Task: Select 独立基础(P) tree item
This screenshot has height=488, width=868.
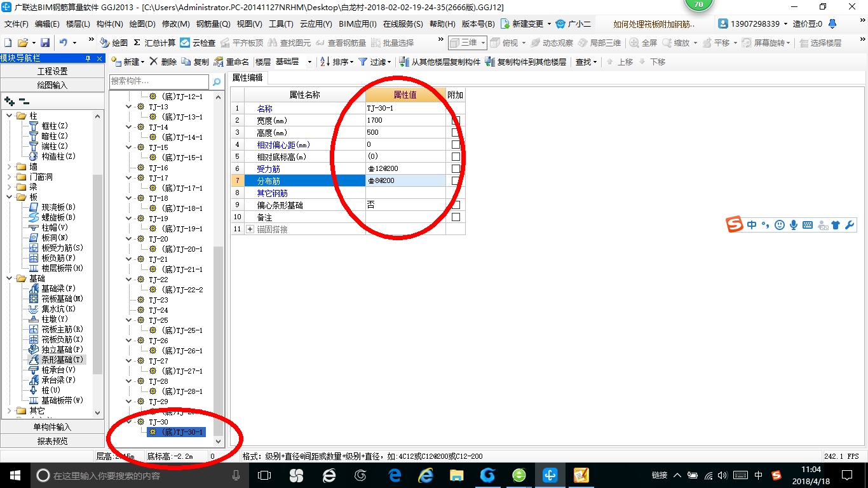Action: click(x=57, y=349)
